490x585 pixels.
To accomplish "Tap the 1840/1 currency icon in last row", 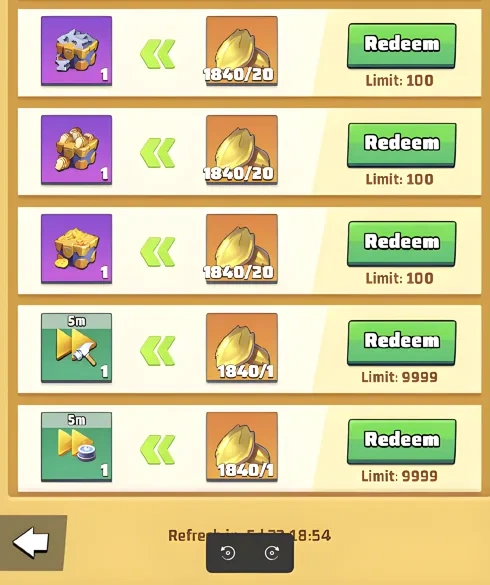I will coord(242,447).
